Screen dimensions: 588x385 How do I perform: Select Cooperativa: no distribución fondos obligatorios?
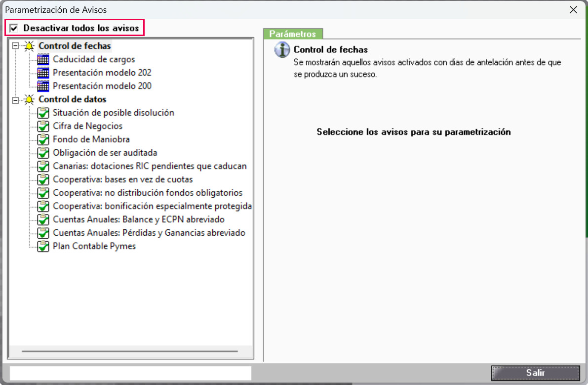tap(148, 193)
